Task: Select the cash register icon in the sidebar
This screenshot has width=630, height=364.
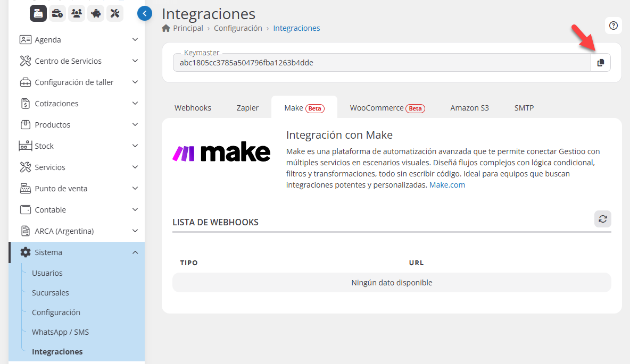Action: click(38, 14)
